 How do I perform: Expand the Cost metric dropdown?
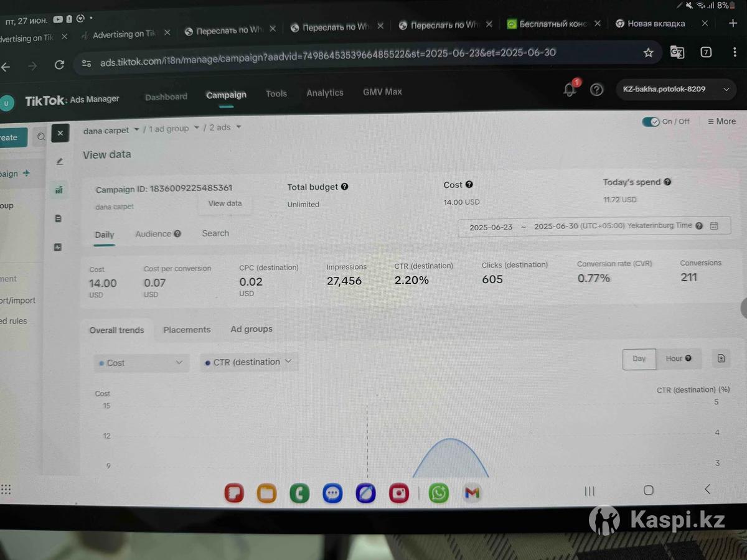142,363
